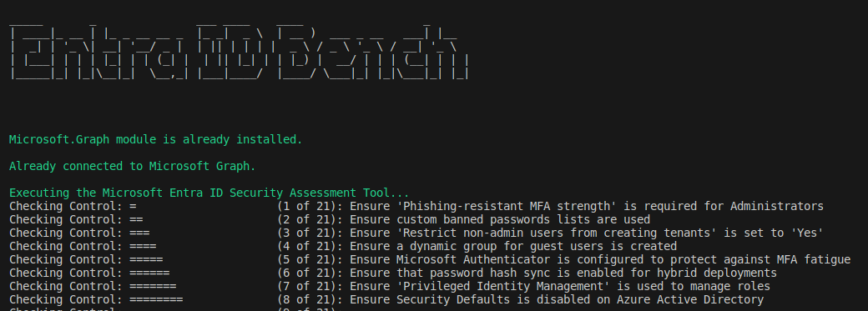This screenshot has width=868, height=311.
Task: Click the '(7 of 21)' progress counter
Action: (x=310, y=286)
